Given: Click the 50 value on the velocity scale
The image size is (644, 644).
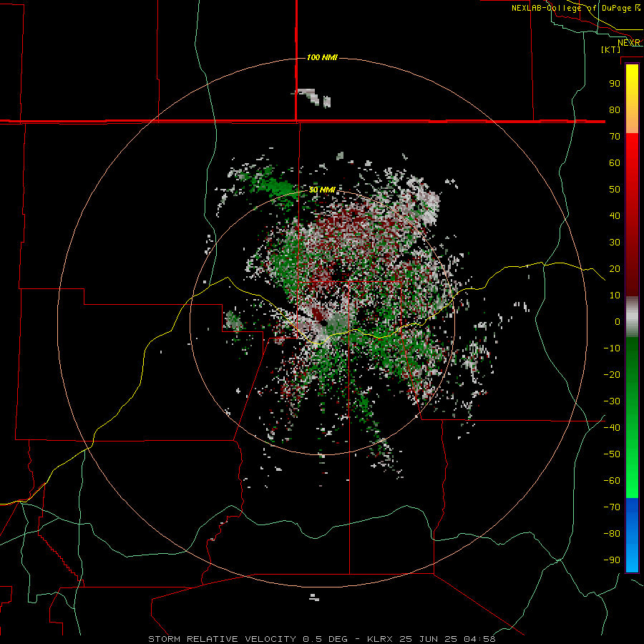Looking at the screenshot, I should [615, 190].
